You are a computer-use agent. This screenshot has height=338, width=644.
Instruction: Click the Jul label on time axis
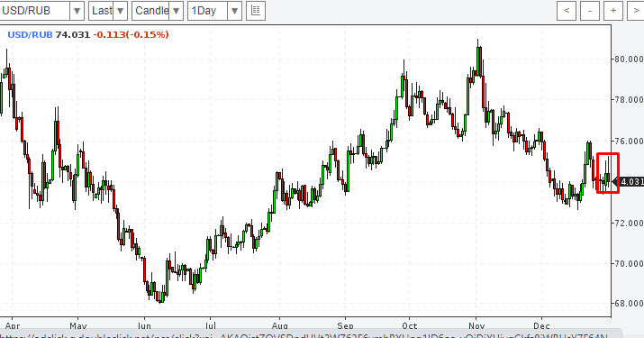210,325
